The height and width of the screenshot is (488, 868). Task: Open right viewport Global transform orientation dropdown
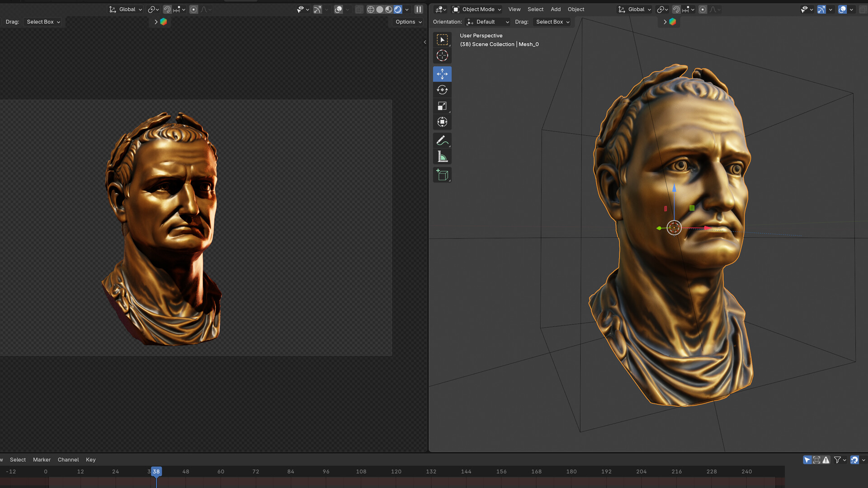[635, 9]
